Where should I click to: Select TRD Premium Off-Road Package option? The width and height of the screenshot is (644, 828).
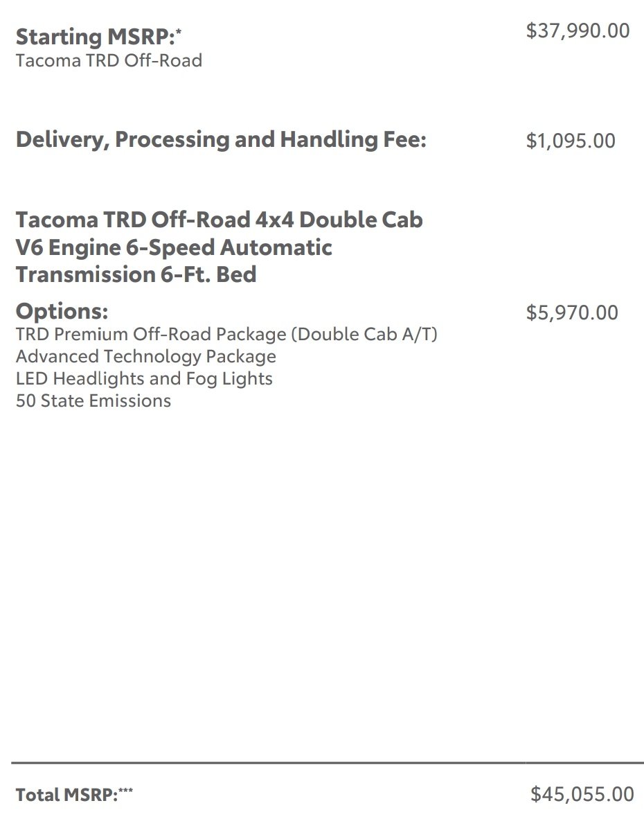[x=226, y=334]
